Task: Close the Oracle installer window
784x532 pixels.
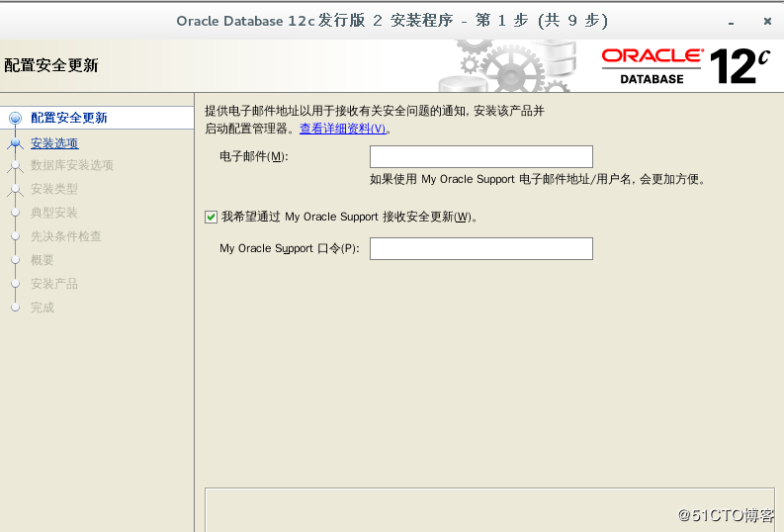Action: [x=767, y=21]
